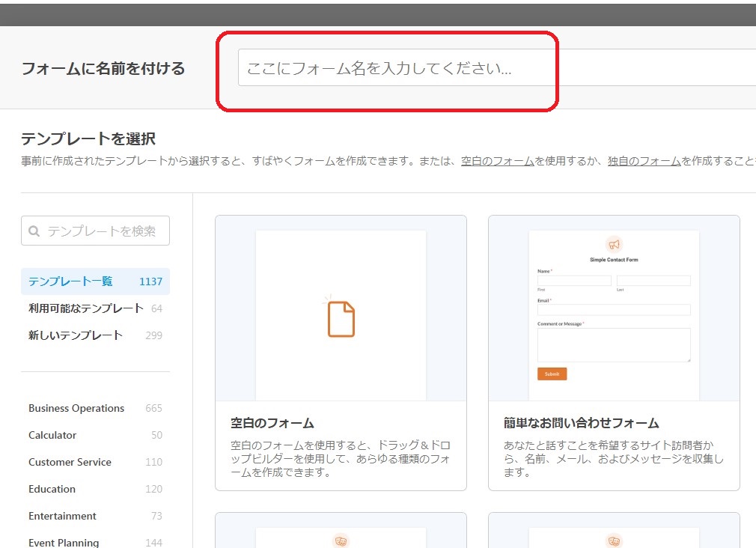The width and height of the screenshot is (756, 548).
Task: Click megaphone icon in Simple Contact Form preview
Action: [614, 245]
